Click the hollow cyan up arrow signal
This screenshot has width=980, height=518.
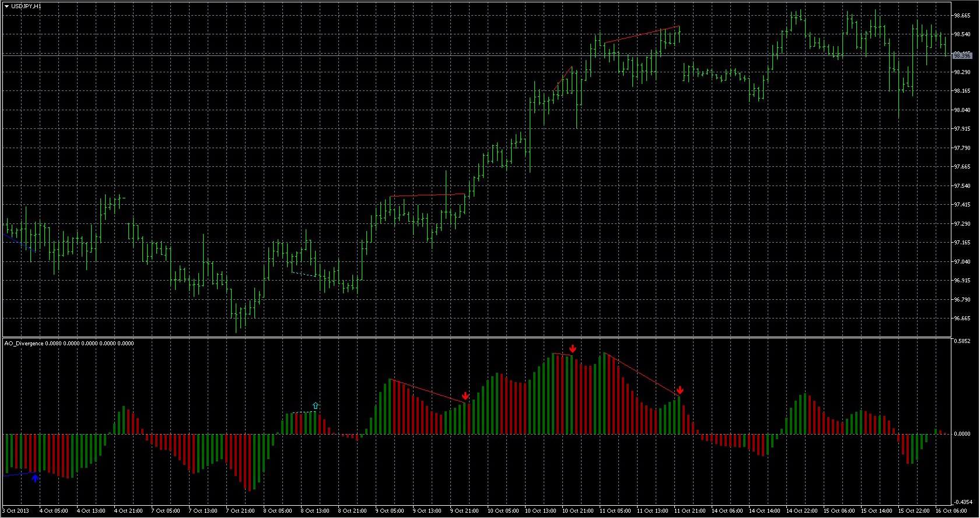(316, 405)
